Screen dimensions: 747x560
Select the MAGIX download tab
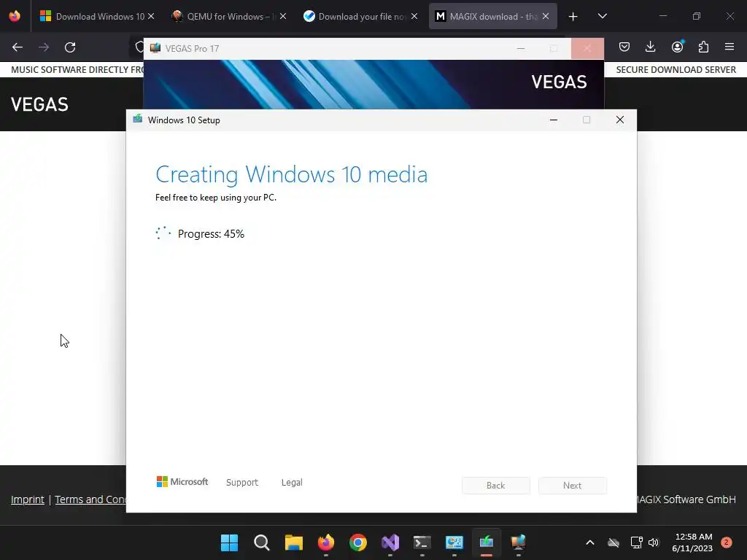[492, 17]
